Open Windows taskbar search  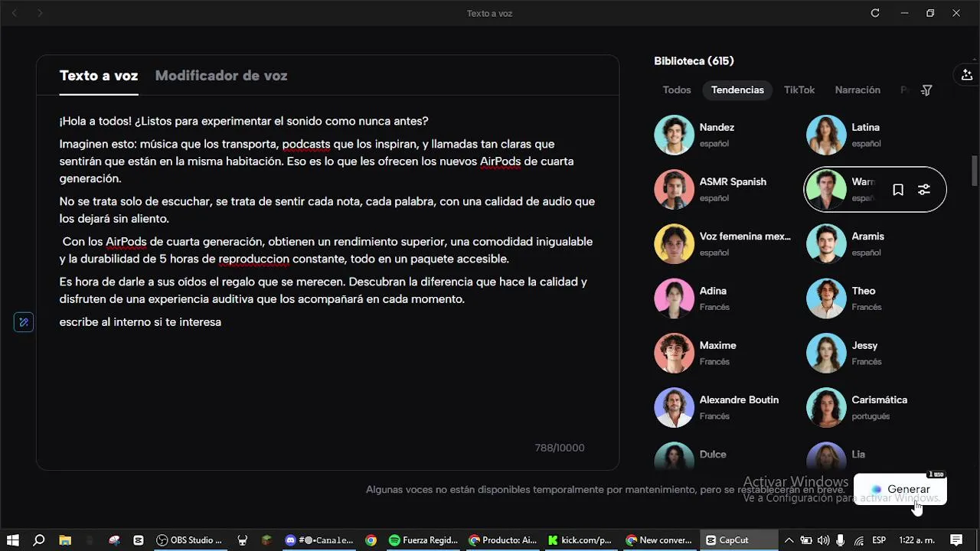pyautogui.click(x=39, y=540)
